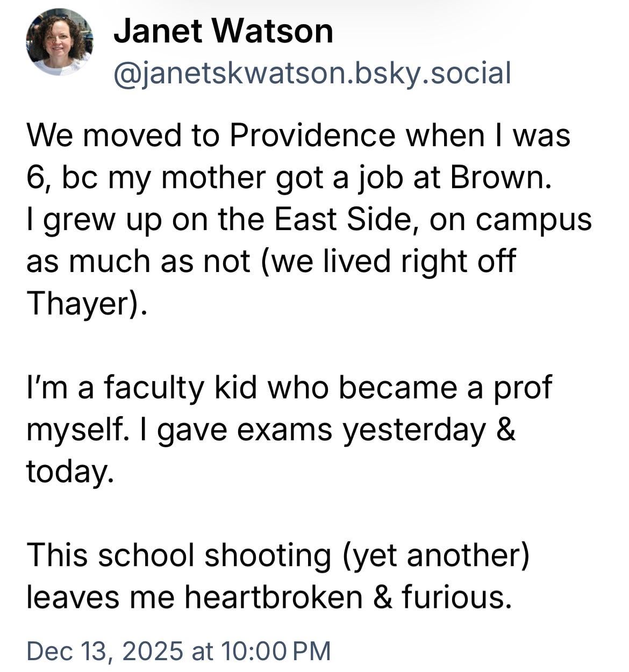Open the Dec 13, 2025 timestamp
Screen dimensions: 629x672
pyautogui.click(x=105, y=650)
